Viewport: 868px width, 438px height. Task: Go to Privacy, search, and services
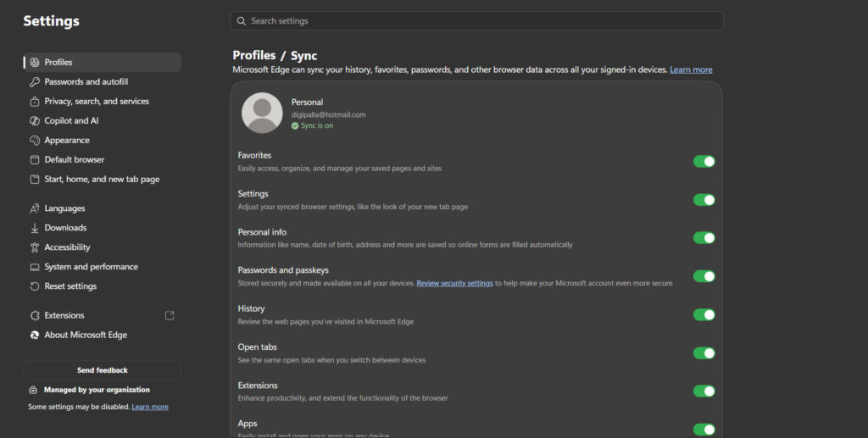tap(103, 101)
